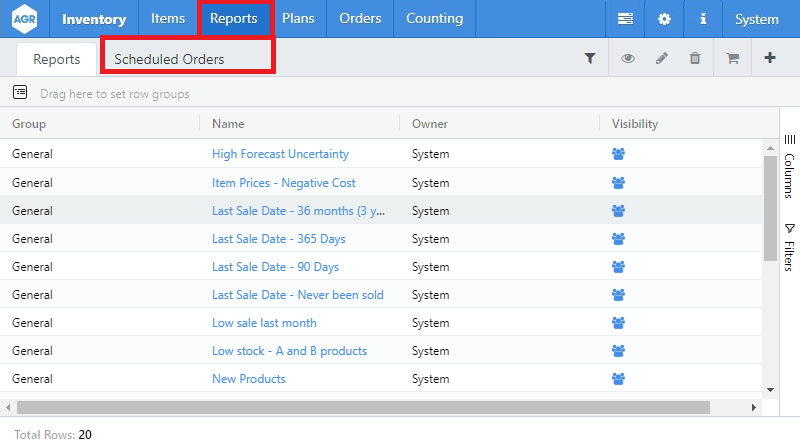Toggle visibility icon for New Products row
The width and height of the screenshot is (800, 446).
[618, 379]
